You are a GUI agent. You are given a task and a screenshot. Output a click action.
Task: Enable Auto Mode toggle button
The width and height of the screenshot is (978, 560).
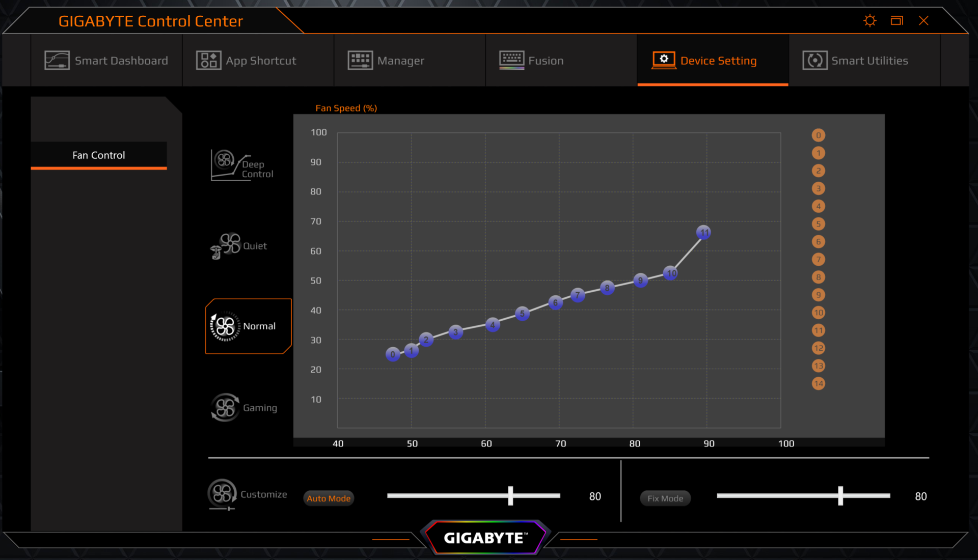[x=329, y=498]
